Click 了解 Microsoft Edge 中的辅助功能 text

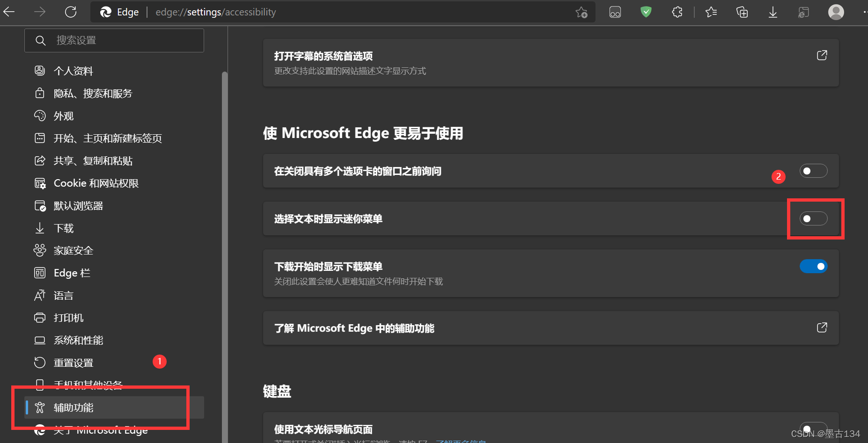click(x=354, y=328)
